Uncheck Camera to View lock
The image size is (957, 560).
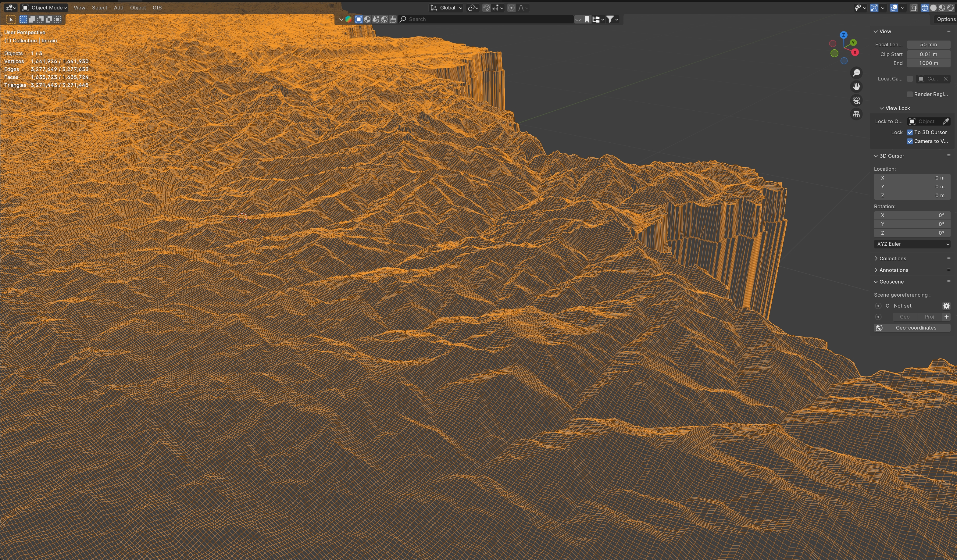[x=910, y=141]
